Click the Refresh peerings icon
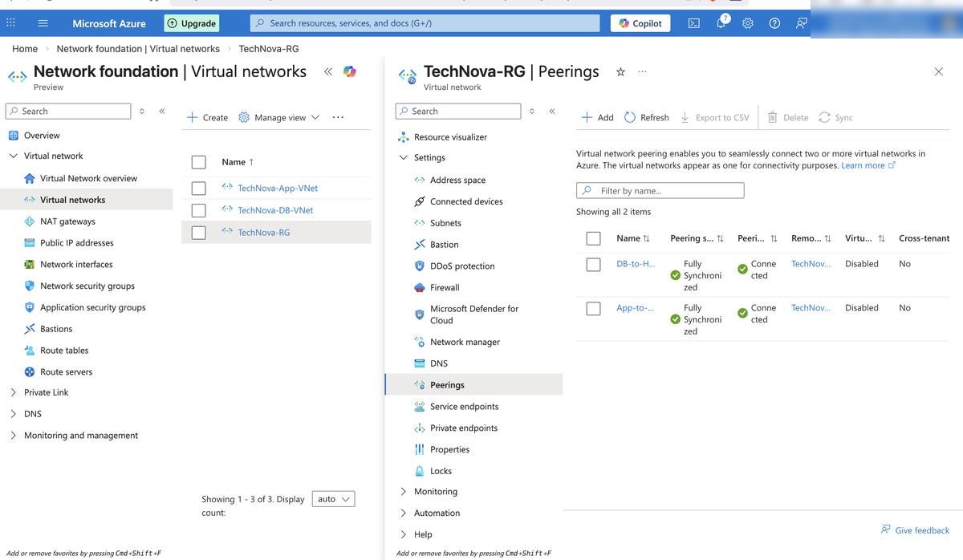963x560 pixels. pyautogui.click(x=630, y=117)
